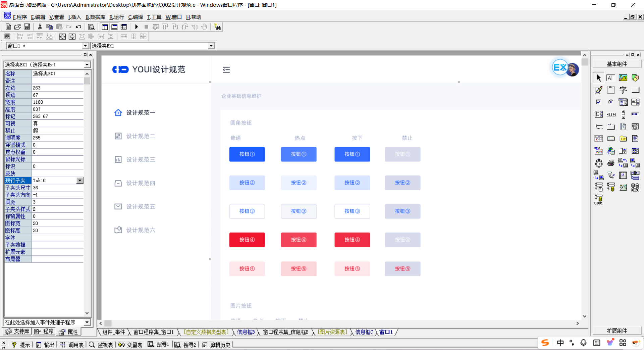The image size is (644, 350).
Task: Pick the radio button component in palette
Action: [611, 102]
